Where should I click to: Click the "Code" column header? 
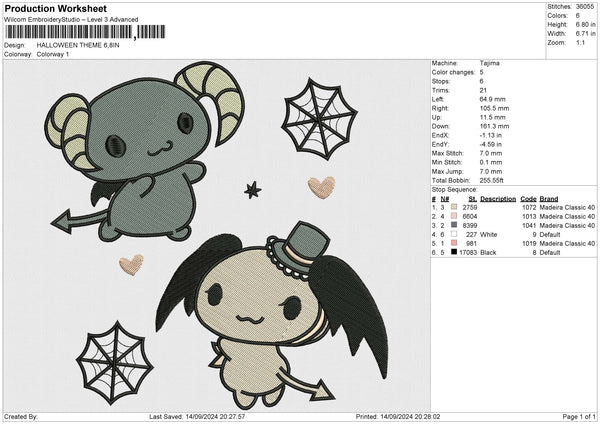(528, 199)
